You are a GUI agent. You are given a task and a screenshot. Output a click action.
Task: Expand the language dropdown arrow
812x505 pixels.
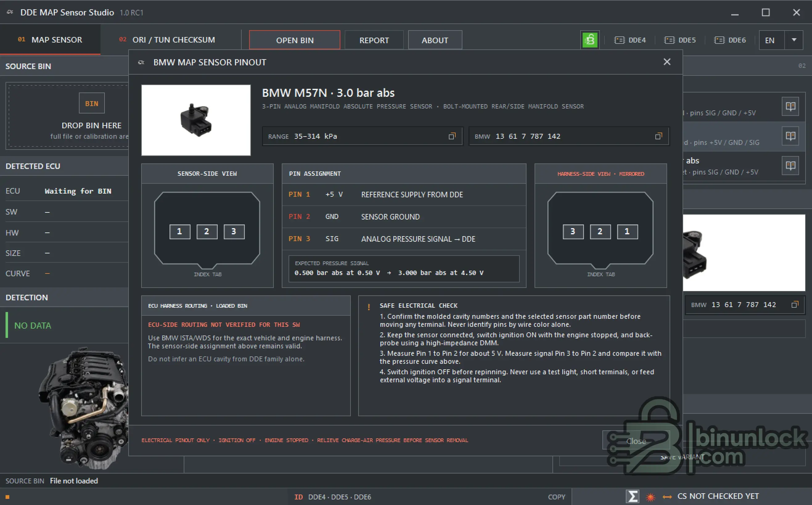(794, 40)
